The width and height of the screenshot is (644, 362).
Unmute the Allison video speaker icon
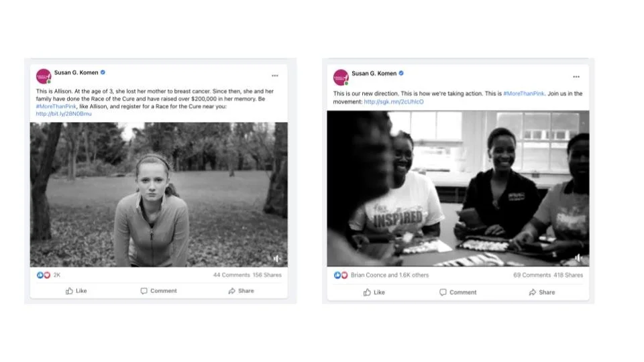pos(277,259)
